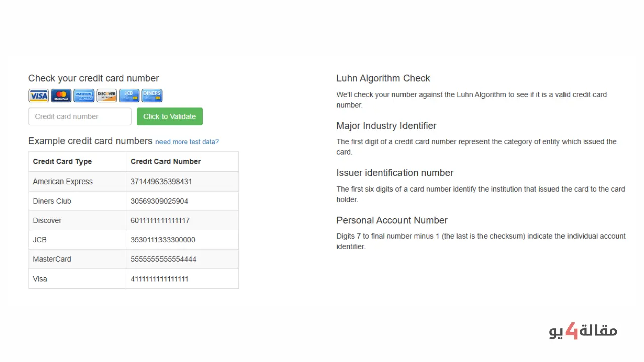The image size is (644, 362).
Task: Select the American Express number 371449635398431
Action: (x=161, y=182)
